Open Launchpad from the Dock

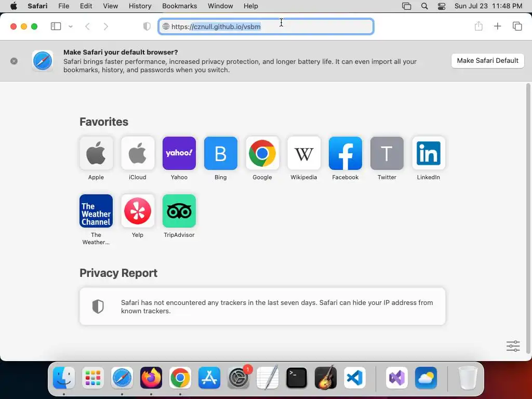pos(93,378)
